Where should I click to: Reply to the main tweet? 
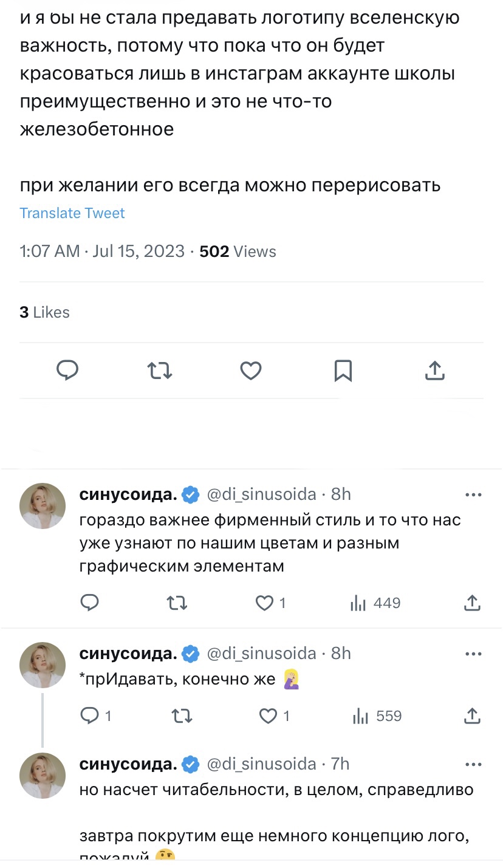tap(67, 370)
